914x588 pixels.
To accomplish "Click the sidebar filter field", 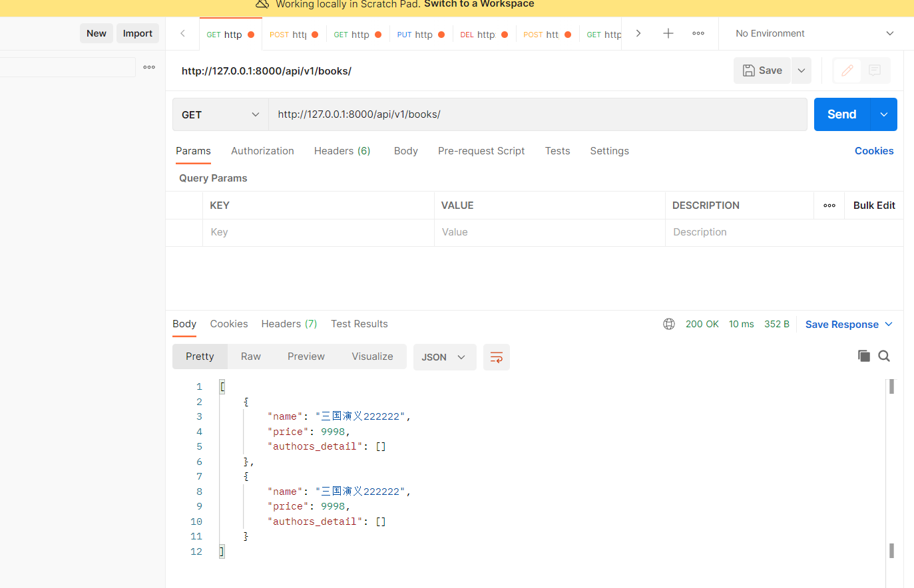I will coord(67,67).
